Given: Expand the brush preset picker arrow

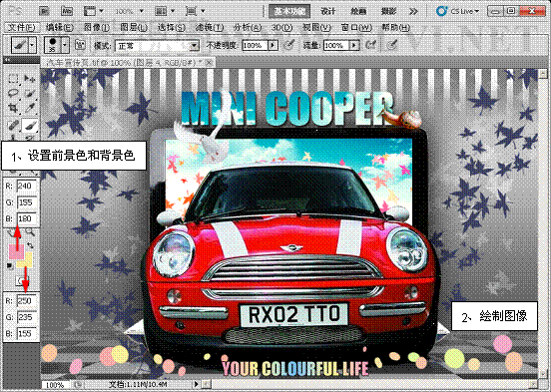Looking at the screenshot, I should tap(65, 45).
